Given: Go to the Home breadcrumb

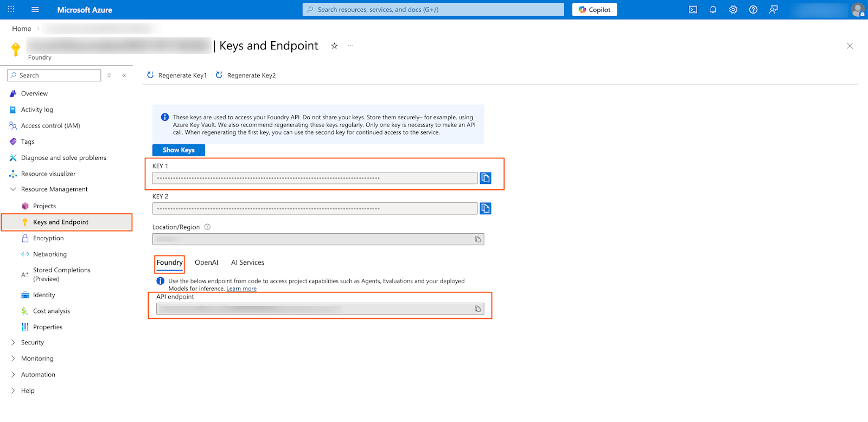Looking at the screenshot, I should [x=22, y=29].
